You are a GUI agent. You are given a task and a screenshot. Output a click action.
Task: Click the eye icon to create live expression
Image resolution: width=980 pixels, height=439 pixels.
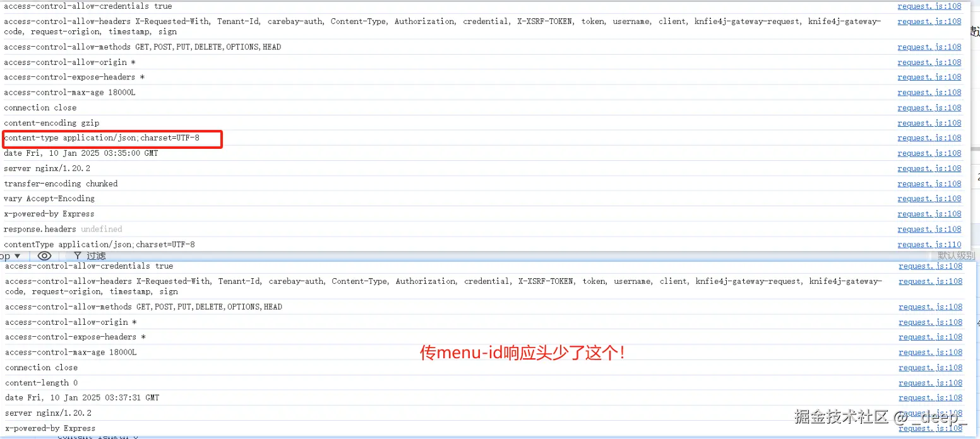point(44,255)
